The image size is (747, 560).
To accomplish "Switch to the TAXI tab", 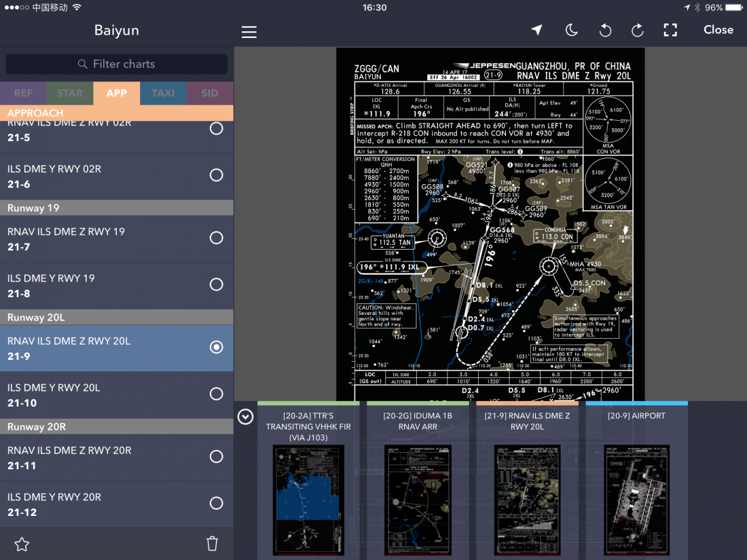I will coord(164,93).
